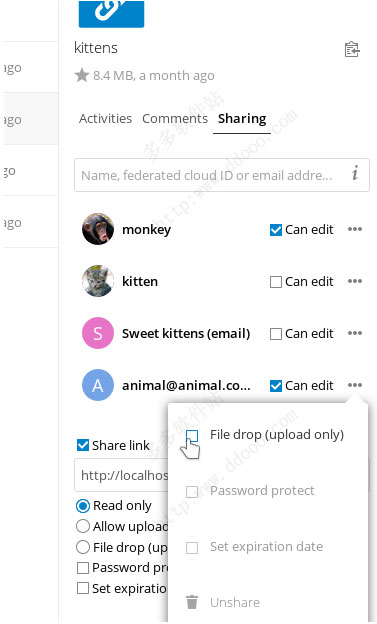
Task: Enable Can edit for kitten
Action: pyautogui.click(x=276, y=282)
